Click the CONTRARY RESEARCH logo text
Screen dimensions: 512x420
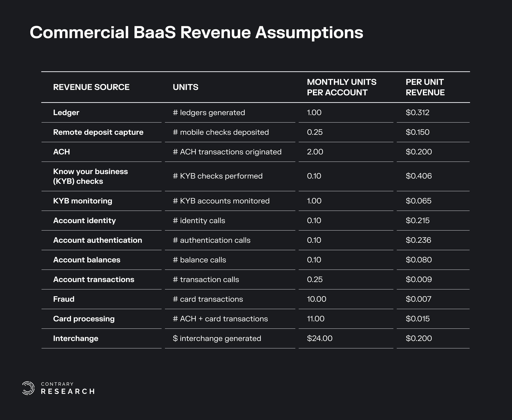(x=68, y=388)
